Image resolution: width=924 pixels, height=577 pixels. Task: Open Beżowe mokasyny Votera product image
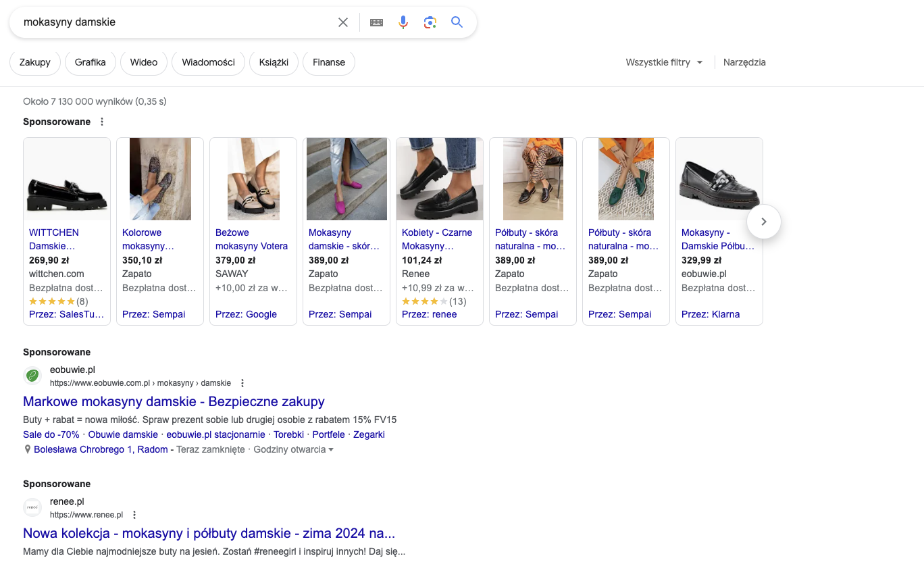253,179
